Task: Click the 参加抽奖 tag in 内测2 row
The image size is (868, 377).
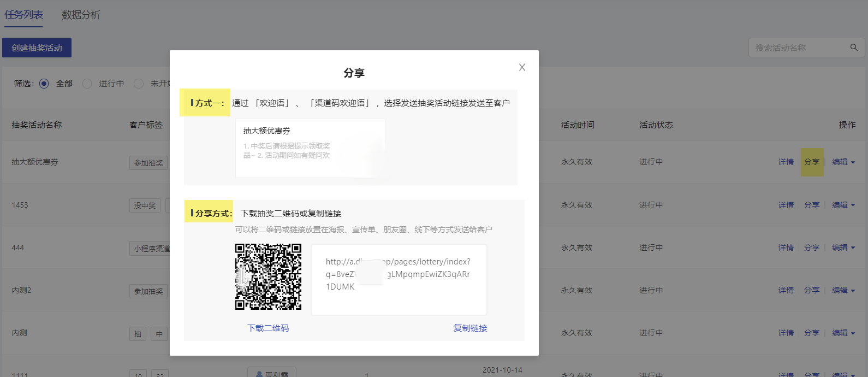Action: [148, 291]
